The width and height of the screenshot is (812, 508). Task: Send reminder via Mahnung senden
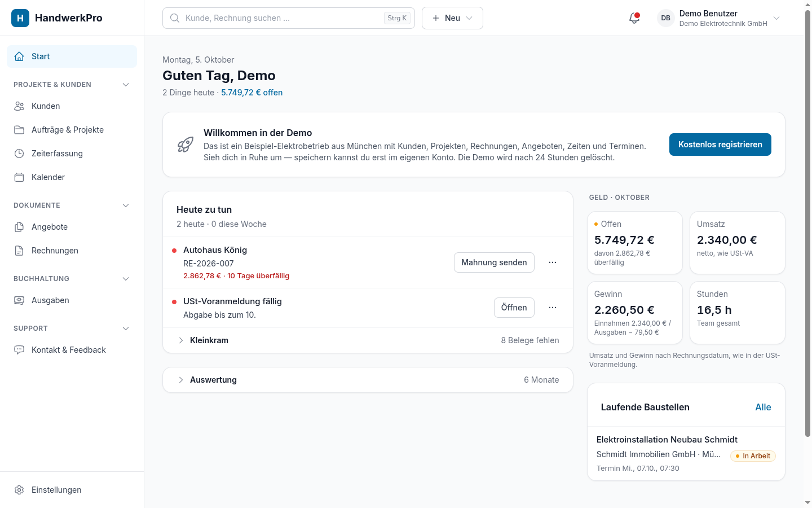[x=494, y=262]
